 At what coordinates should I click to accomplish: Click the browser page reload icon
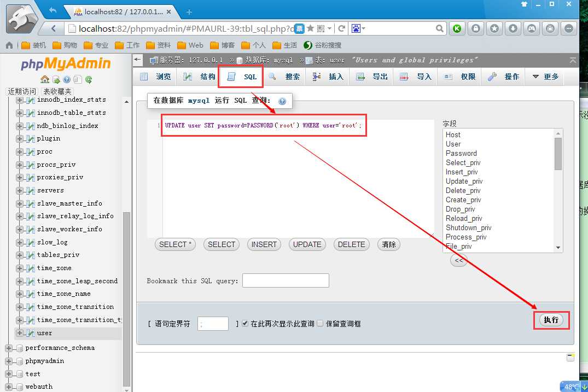coord(342,28)
